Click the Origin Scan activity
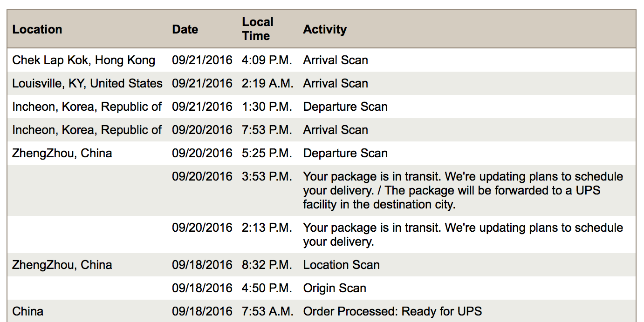The height and width of the screenshot is (322, 644). point(335,288)
